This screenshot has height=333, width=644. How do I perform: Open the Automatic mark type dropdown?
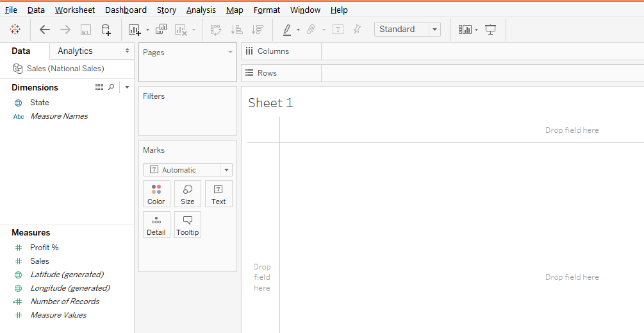point(188,170)
